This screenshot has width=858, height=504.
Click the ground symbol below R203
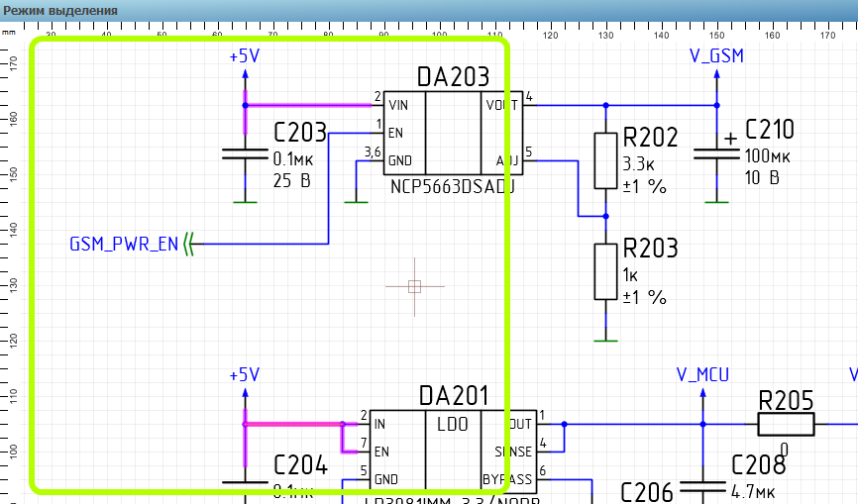coord(605,341)
